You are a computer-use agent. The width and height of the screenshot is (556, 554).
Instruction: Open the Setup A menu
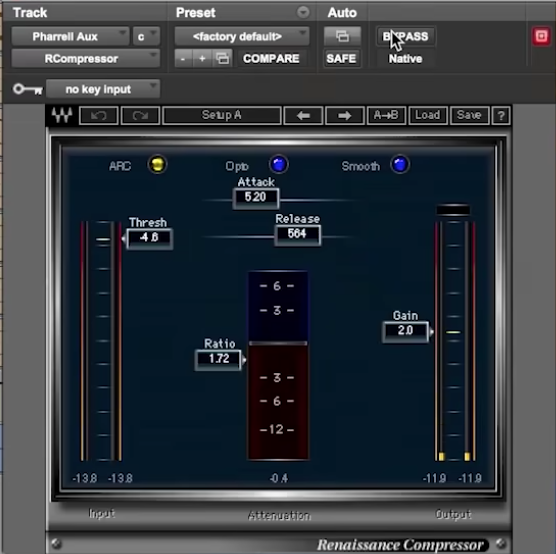(x=222, y=115)
